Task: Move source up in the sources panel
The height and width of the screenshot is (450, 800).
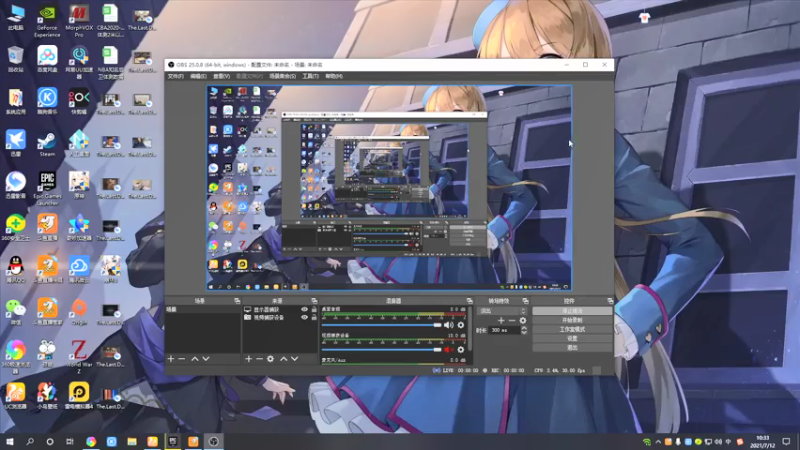Action: pos(284,359)
